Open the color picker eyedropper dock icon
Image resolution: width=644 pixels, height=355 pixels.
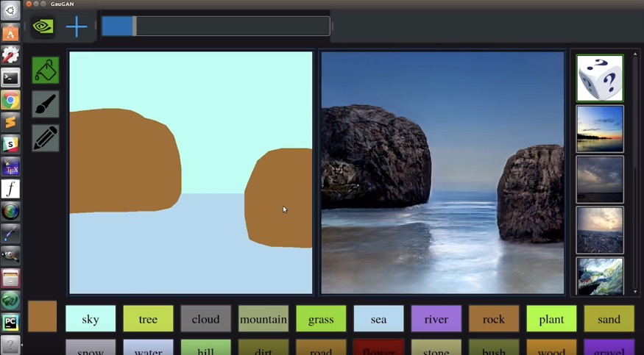coord(10,234)
